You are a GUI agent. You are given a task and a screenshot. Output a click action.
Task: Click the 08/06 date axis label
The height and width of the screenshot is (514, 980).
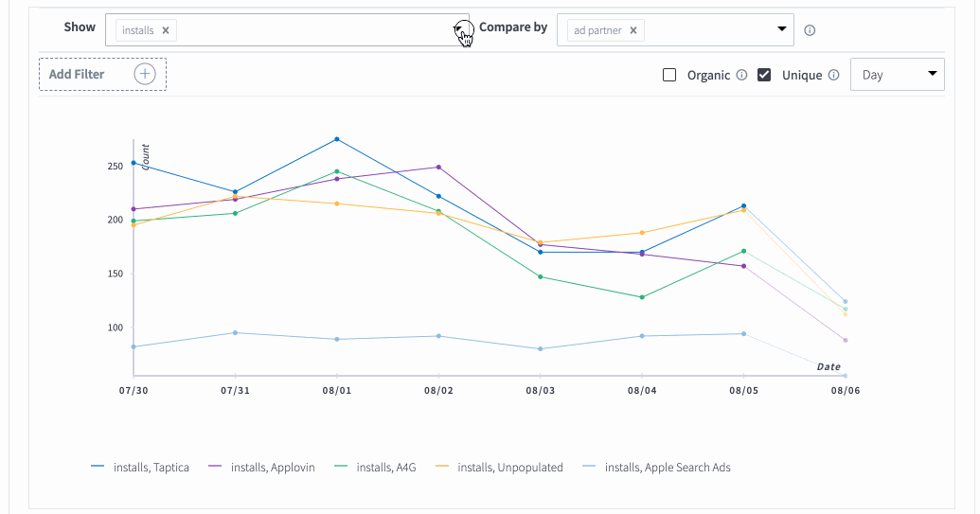845,390
